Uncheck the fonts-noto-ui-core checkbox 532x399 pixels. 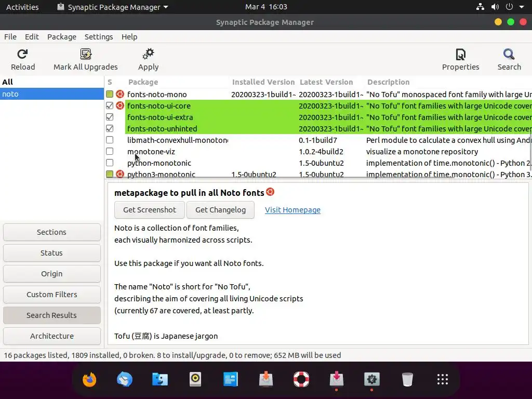109,105
